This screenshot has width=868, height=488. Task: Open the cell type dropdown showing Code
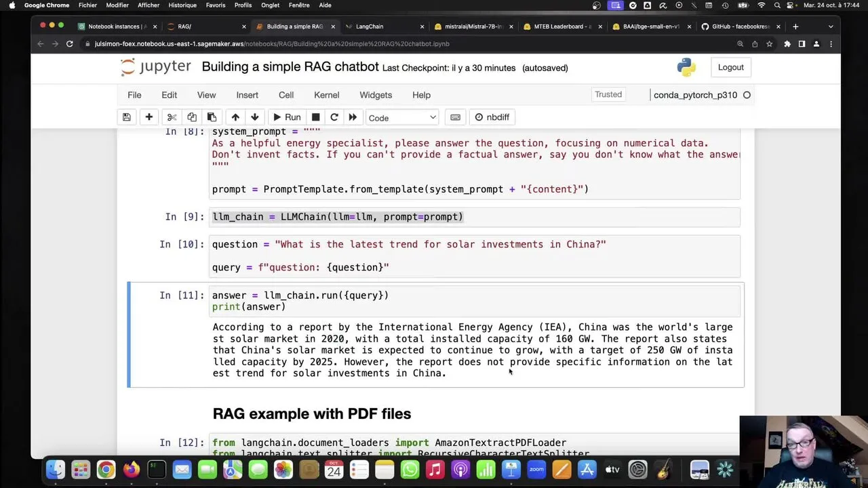pyautogui.click(x=402, y=117)
